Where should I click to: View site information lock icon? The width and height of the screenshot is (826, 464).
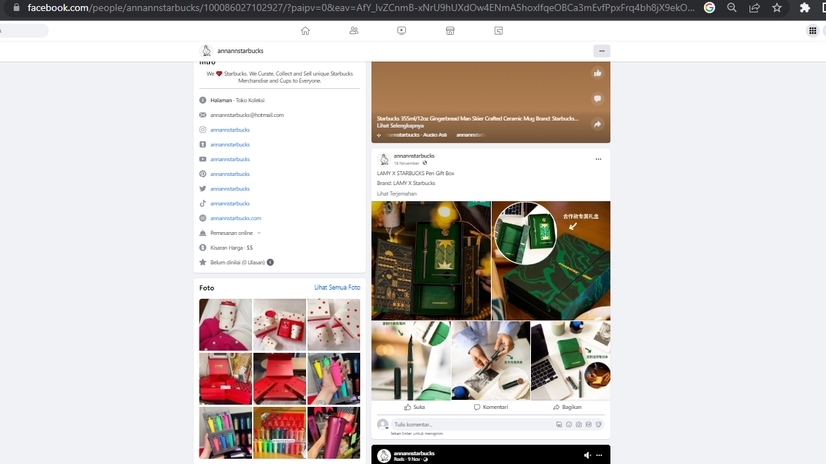pos(17,7)
